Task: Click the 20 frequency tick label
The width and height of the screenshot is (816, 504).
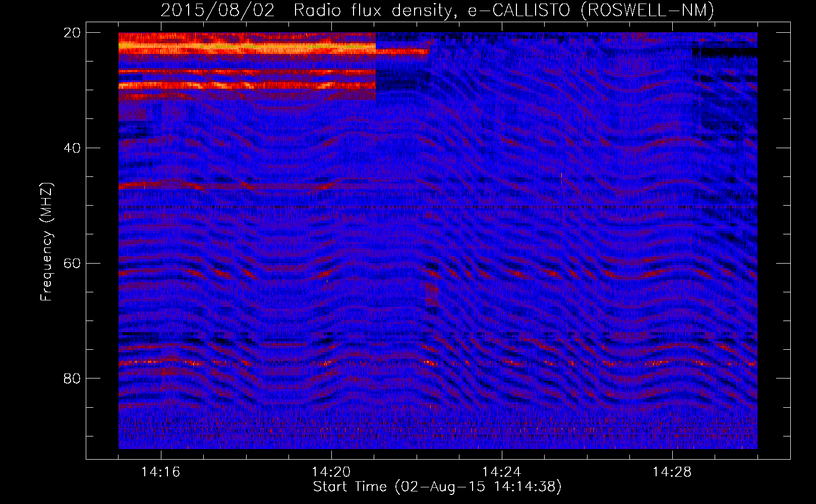Action: coord(72,33)
